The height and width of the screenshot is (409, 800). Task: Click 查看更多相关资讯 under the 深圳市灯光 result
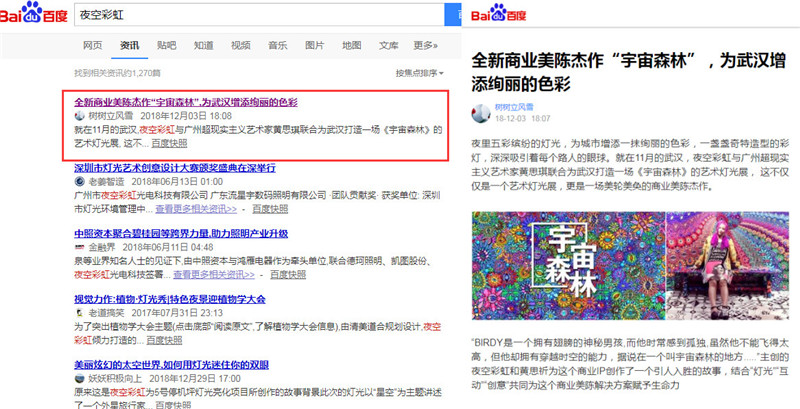(196, 209)
